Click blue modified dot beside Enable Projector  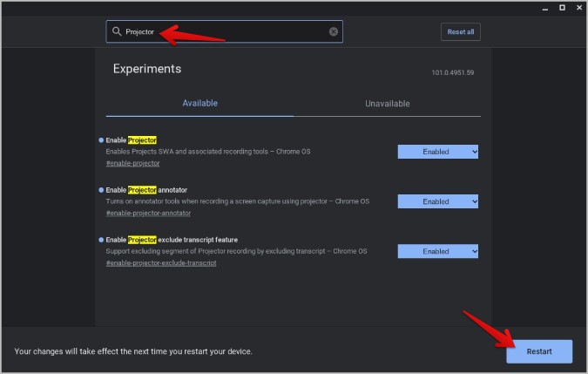coord(101,139)
